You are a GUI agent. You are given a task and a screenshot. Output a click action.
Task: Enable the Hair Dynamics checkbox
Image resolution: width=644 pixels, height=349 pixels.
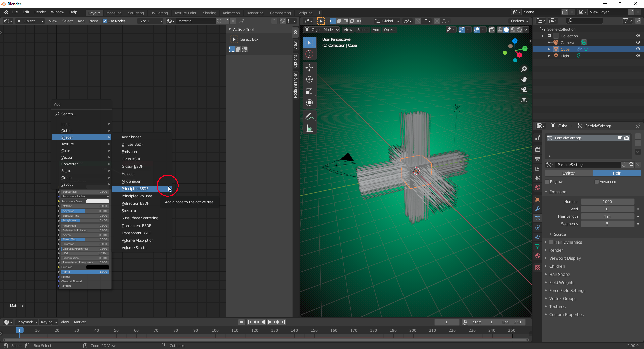click(551, 242)
